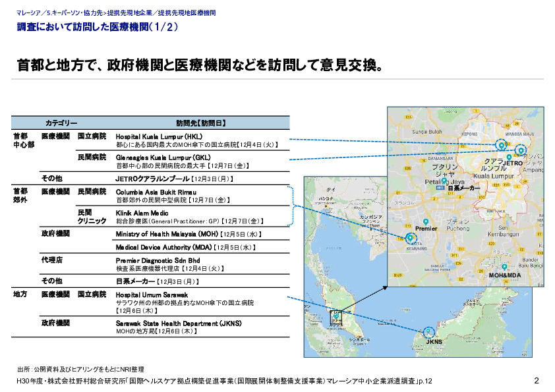Select the 訪問先【訪問日】 column header

tap(201, 123)
